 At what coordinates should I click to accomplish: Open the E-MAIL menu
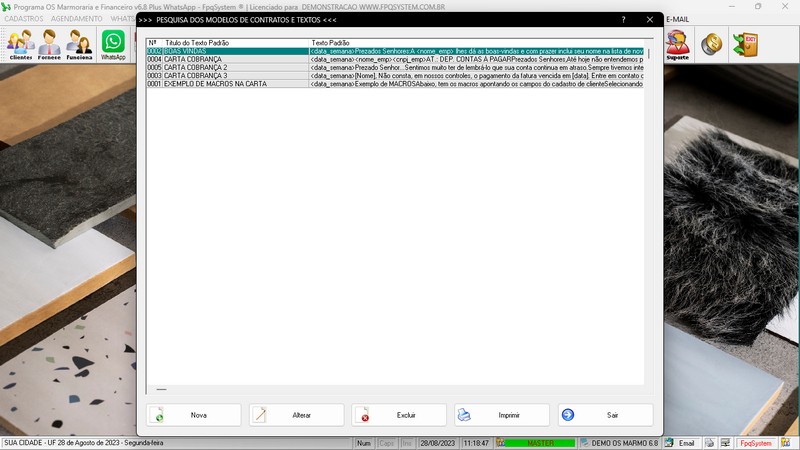pyautogui.click(x=678, y=19)
